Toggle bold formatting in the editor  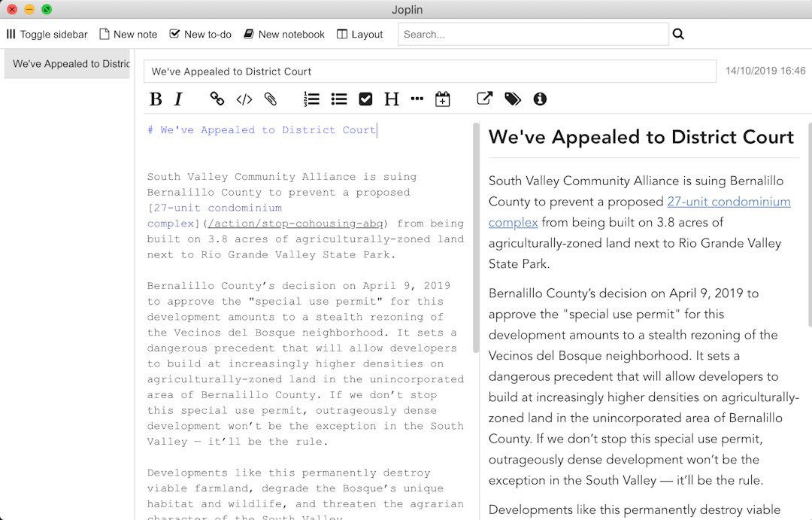pyautogui.click(x=156, y=99)
